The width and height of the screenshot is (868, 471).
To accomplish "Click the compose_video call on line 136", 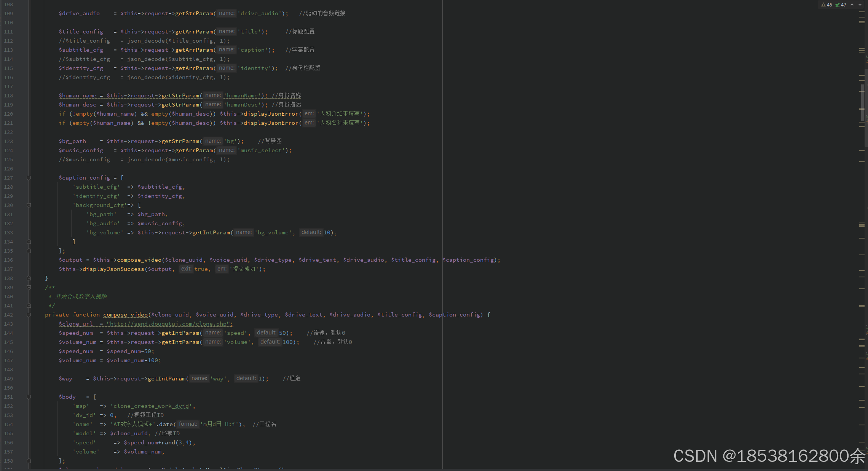I will coord(139,260).
